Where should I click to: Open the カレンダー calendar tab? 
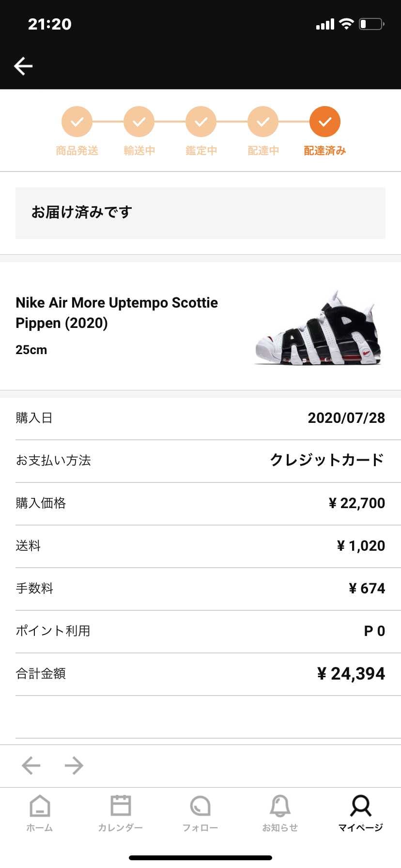[x=121, y=813]
